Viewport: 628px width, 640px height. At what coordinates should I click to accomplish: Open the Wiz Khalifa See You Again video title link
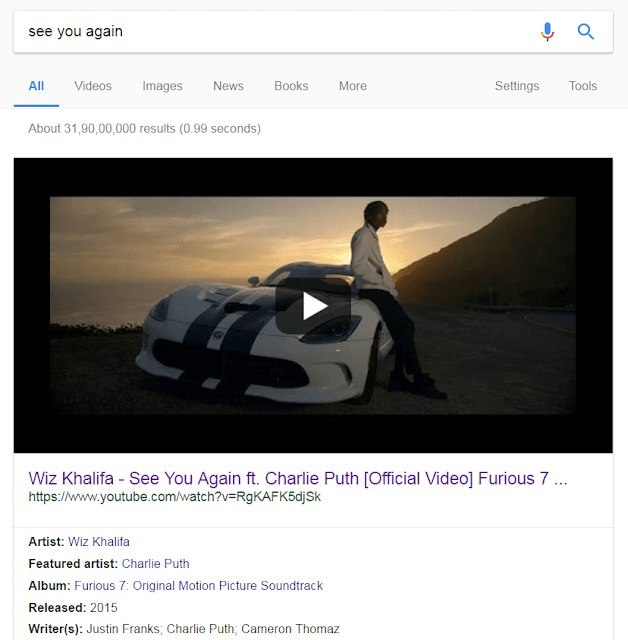pos(298,478)
